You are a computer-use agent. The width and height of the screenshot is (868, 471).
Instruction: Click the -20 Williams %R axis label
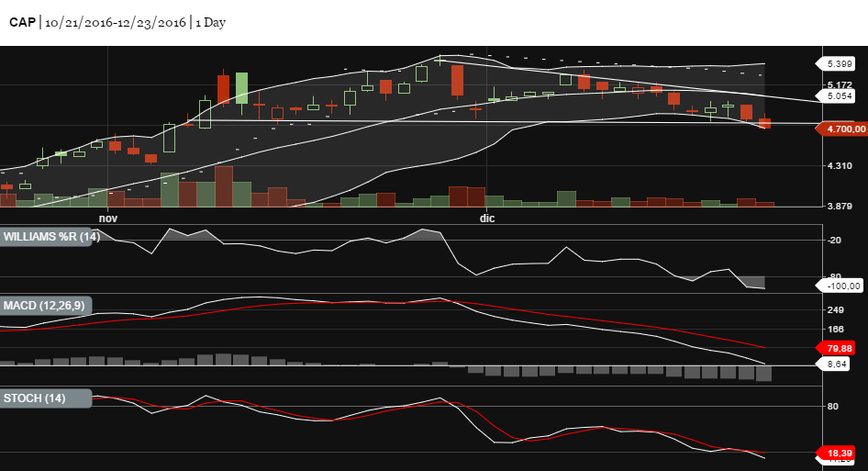tap(834, 240)
